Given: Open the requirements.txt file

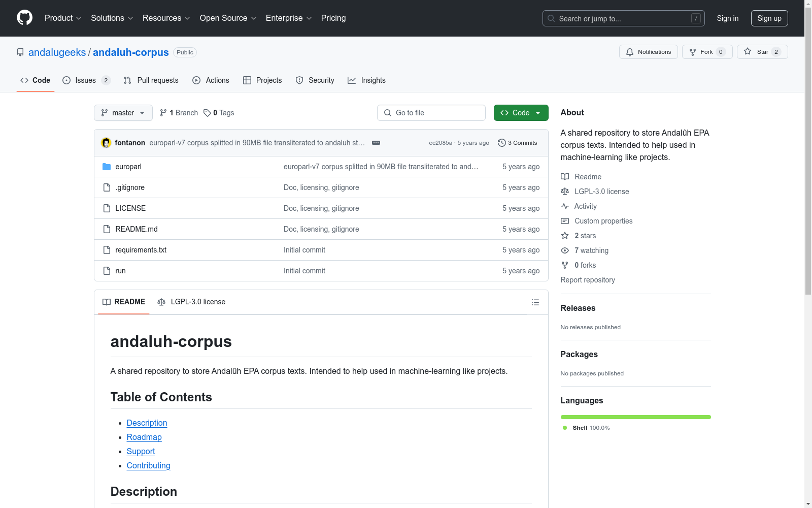Looking at the screenshot, I should pyautogui.click(x=141, y=250).
